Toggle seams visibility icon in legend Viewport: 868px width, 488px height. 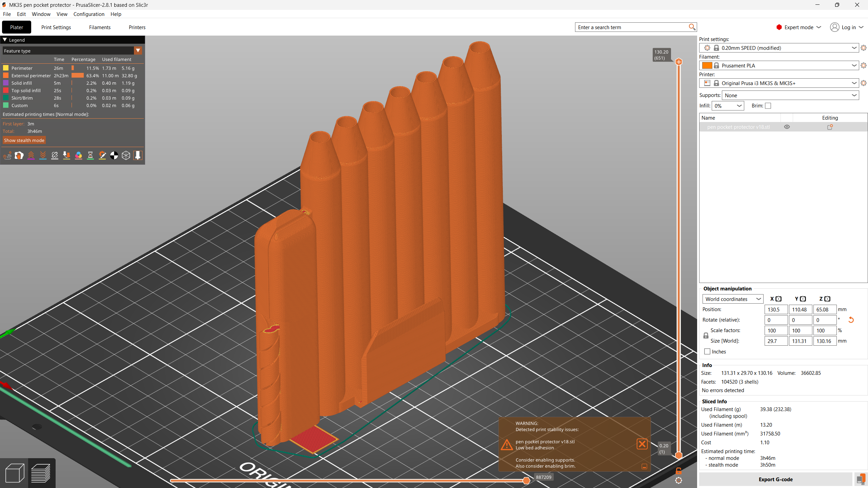coord(55,156)
